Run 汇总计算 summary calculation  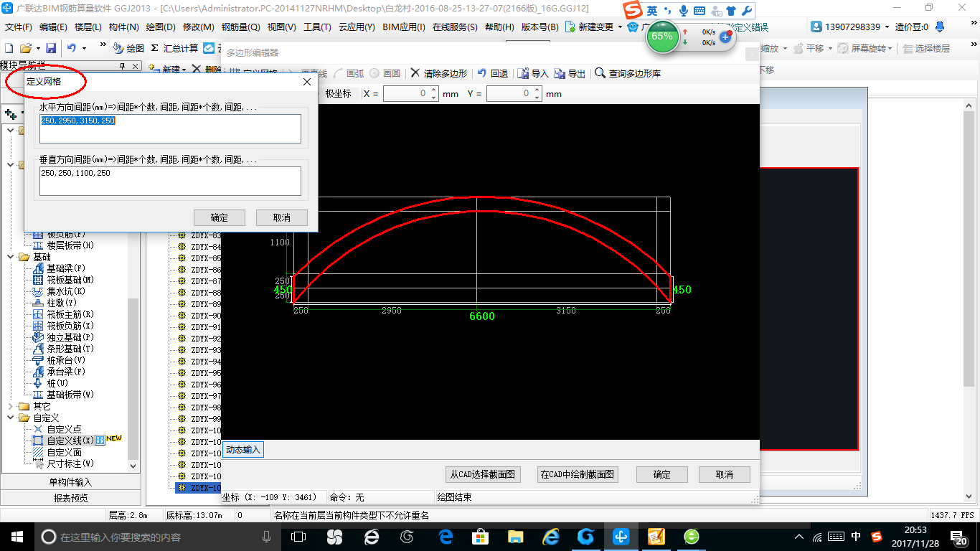[174, 48]
